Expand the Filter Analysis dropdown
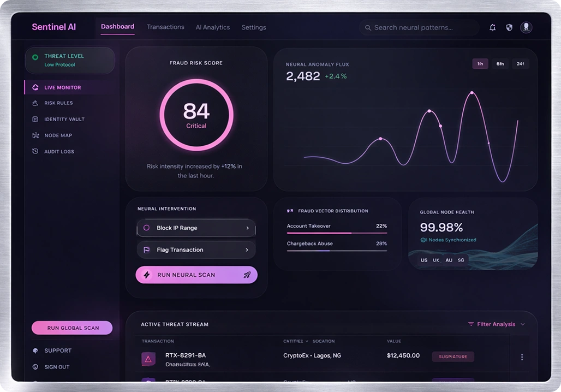Screen dimensions: 561x392 496,324
